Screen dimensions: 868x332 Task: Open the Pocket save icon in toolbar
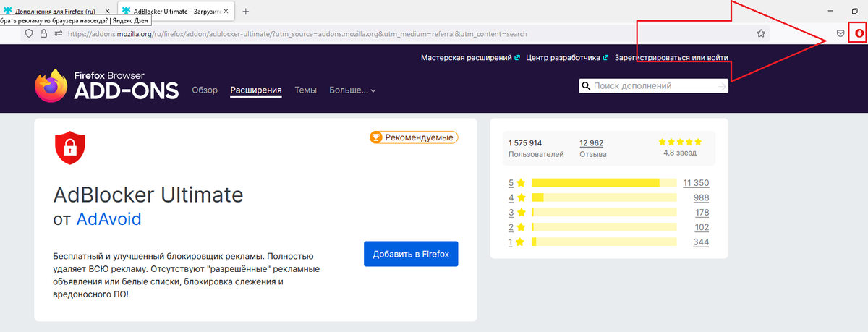(841, 33)
